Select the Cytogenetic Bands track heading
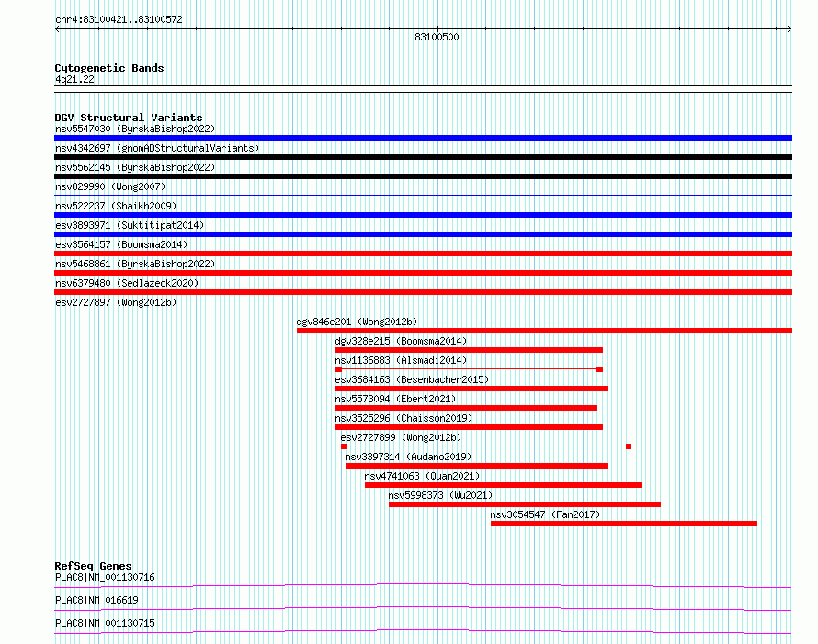The height and width of the screenshot is (644, 818). tap(109, 68)
